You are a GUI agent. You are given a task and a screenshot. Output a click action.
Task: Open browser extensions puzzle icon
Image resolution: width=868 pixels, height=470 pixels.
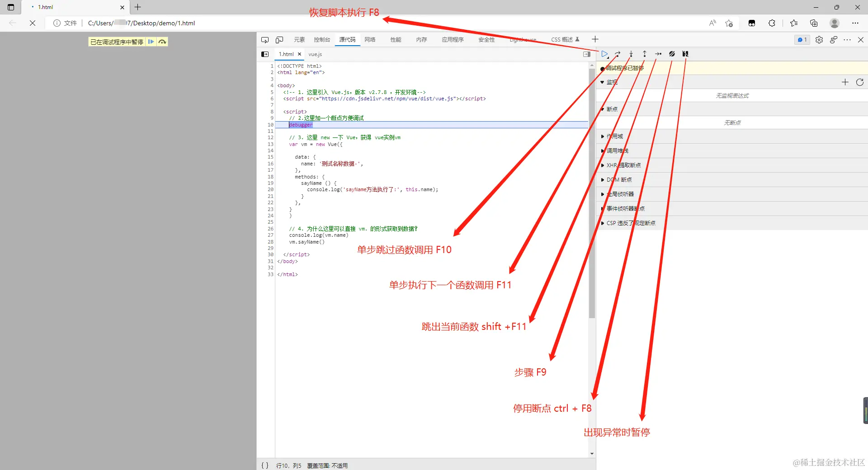pos(772,23)
